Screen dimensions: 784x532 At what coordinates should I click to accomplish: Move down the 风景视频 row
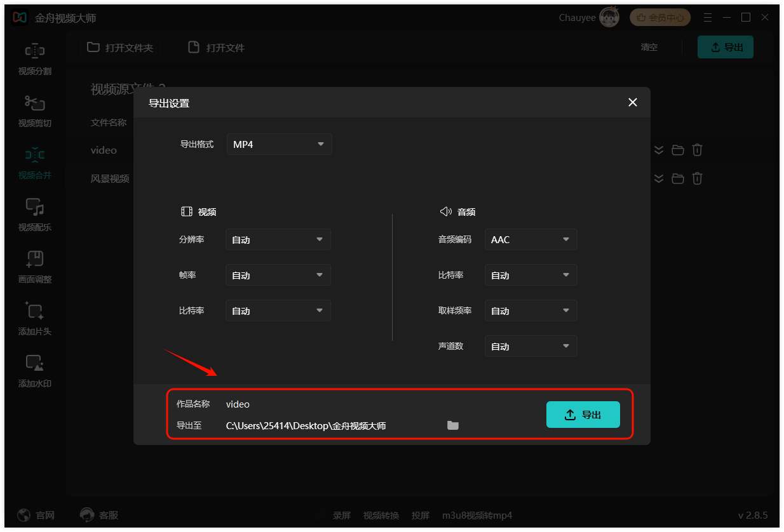click(659, 178)
